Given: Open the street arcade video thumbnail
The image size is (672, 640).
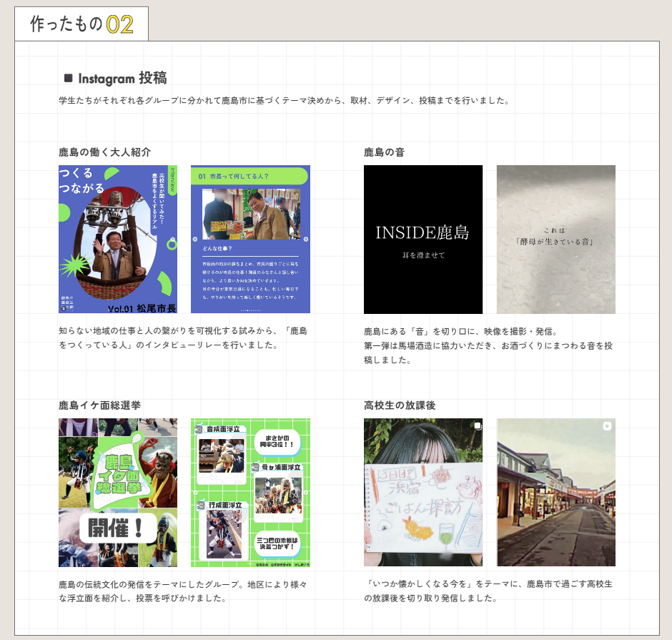Looking at the screenshot, I should (556, 492).
